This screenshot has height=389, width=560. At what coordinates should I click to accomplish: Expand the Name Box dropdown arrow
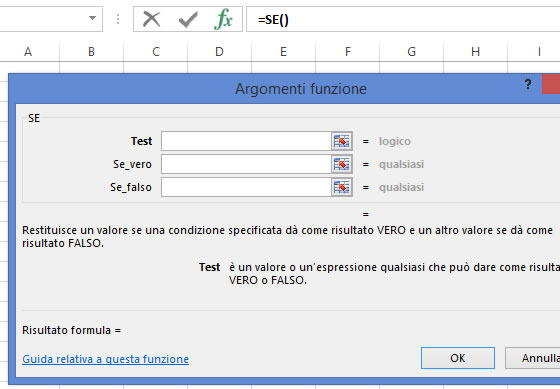[92, 18]
